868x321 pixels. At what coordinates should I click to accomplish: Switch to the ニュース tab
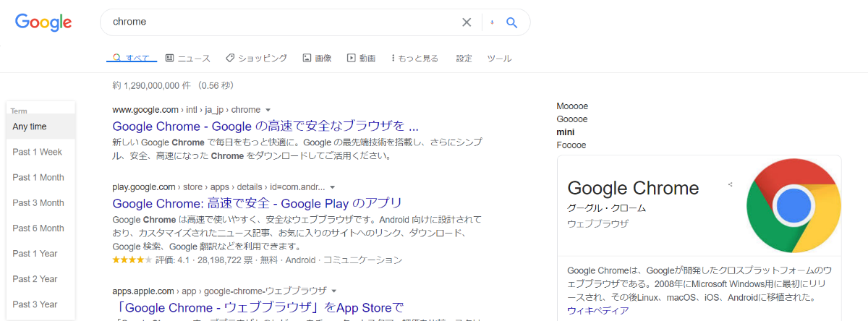187,58
